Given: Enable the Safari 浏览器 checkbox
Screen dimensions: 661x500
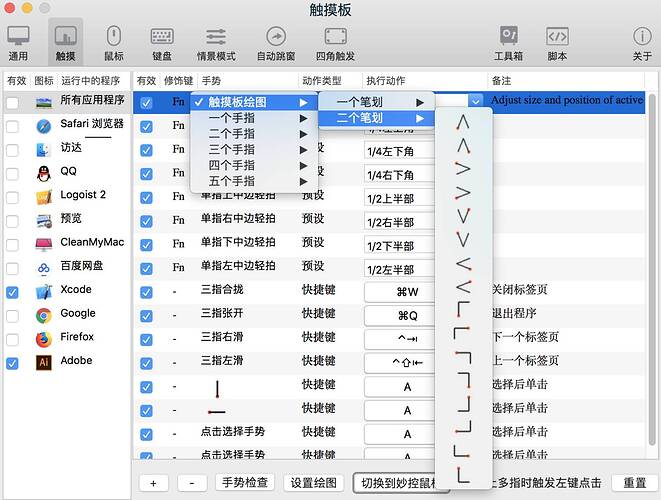Looking at the screenshot, I should pyautogui.click(x=13, y=126).
